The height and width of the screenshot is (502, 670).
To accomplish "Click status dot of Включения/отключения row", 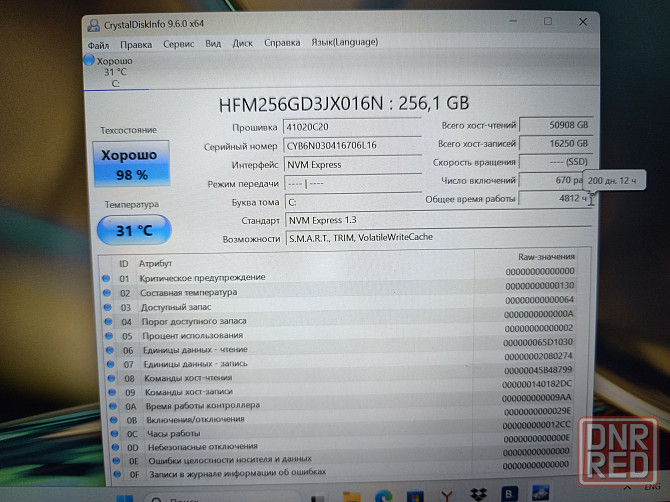I will point(114,420).
